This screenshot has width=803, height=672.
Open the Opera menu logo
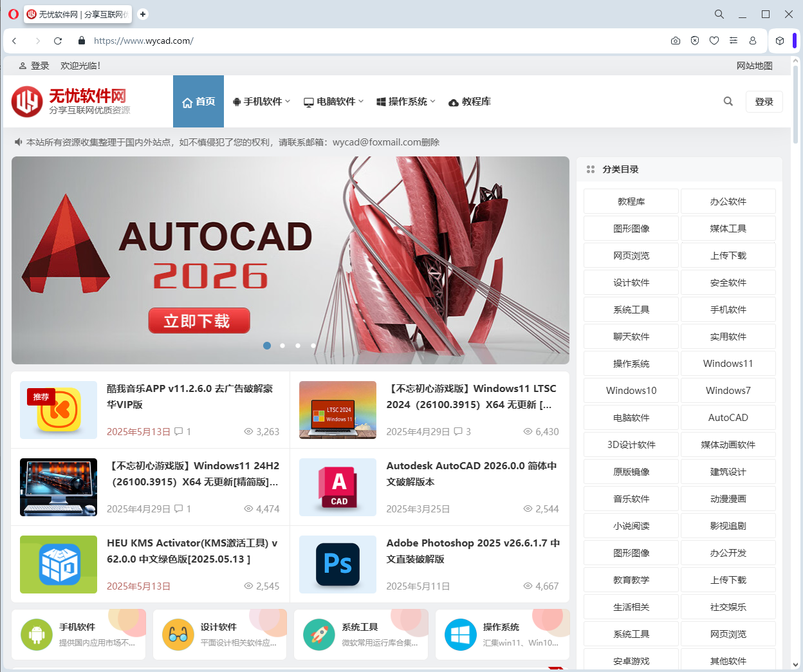pyautogui.click(x=13, y=14)
